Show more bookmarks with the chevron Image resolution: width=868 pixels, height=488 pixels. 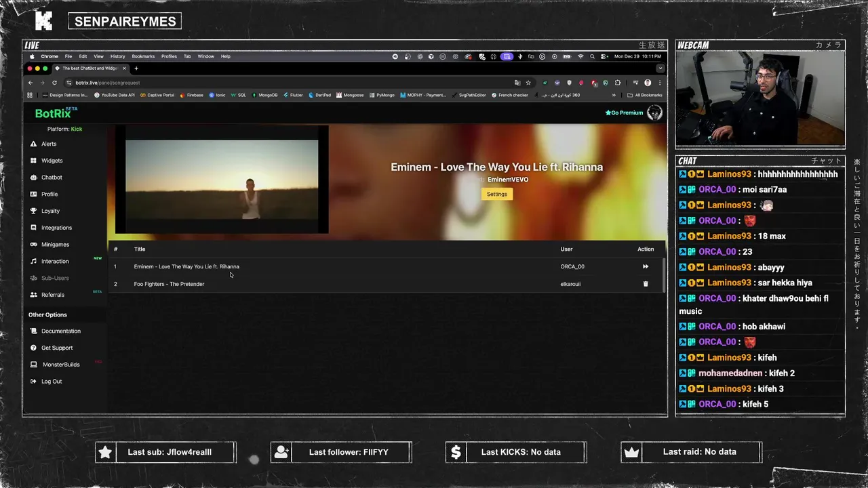[x=614, y=95]
